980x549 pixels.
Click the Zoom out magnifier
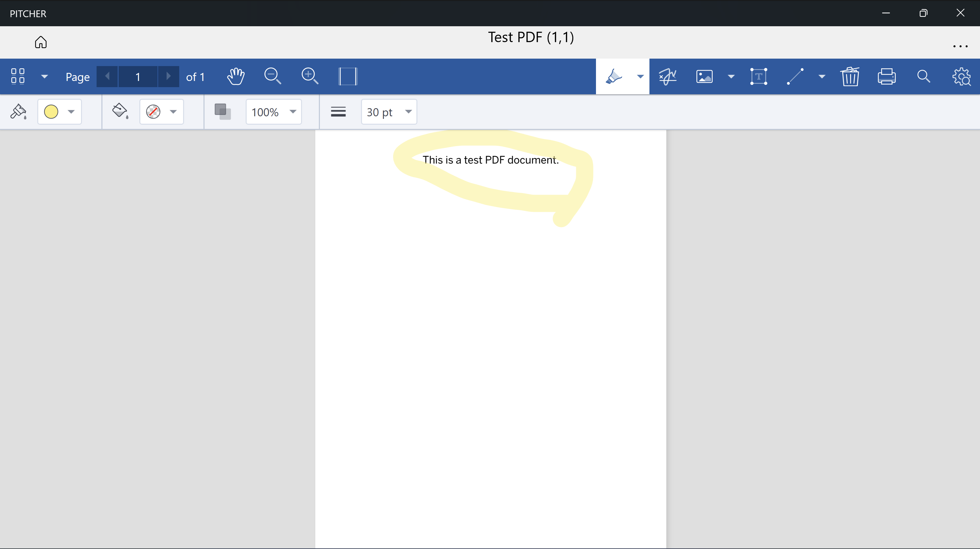[x=273, y=76]
